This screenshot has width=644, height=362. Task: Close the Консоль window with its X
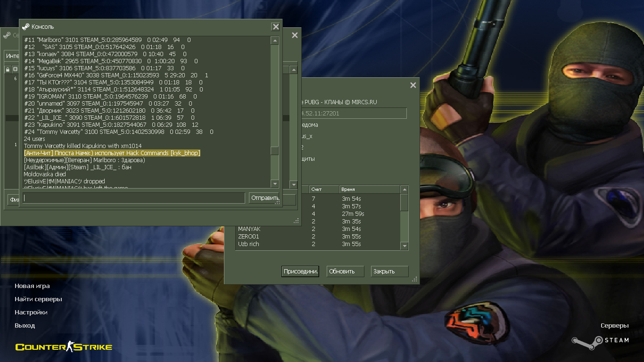click(x=276, y=27)
